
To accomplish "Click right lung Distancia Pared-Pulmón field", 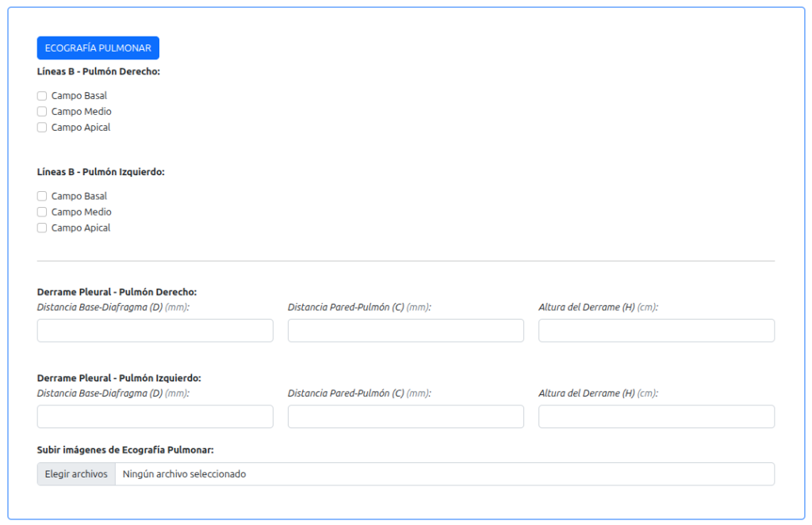I will [x=405, y=331].
